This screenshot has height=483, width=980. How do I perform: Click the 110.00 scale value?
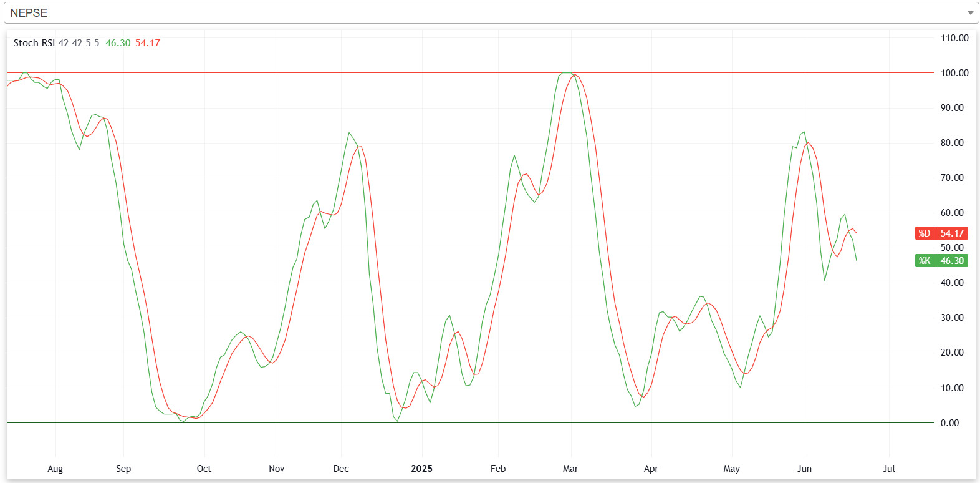point(954,38)
